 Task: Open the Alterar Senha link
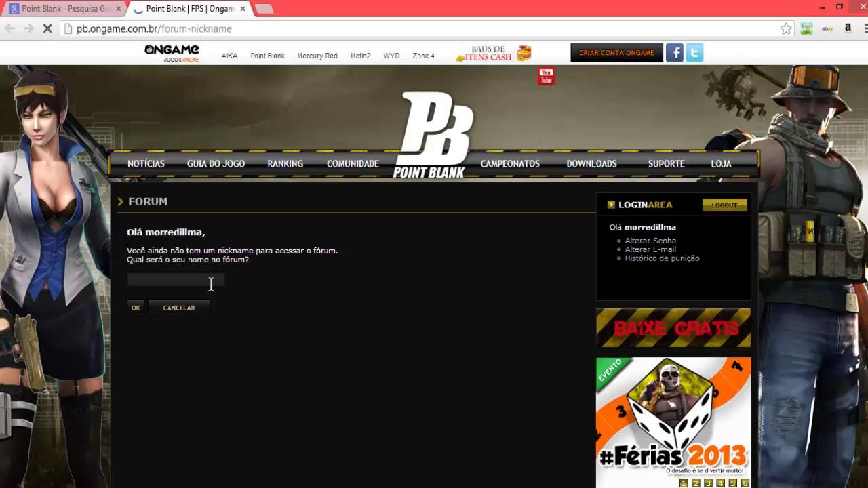point(650,241)
